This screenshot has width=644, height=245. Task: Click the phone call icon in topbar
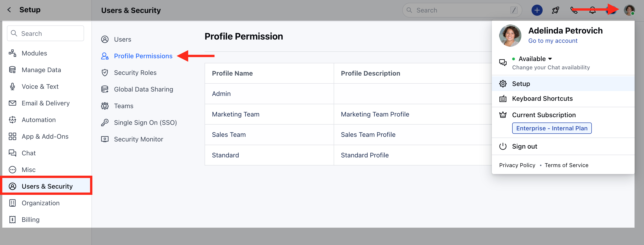tap(574, 10)
